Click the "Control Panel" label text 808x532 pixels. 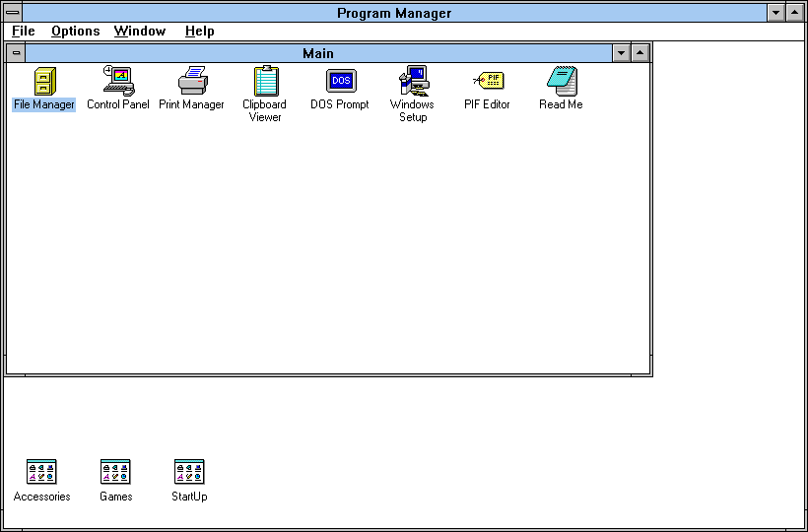pyautogui.click(x=118, y=104)
